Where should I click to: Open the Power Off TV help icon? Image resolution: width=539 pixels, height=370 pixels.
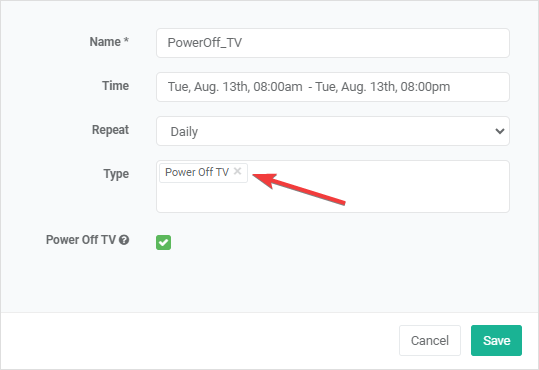point(124,240)
